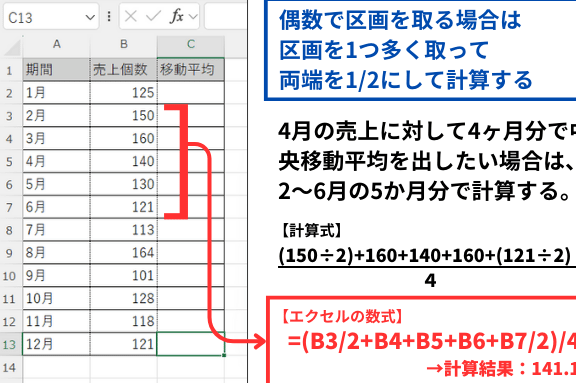
Task: Click the value 121 in the 12月 row
Action: pos(124,344)
